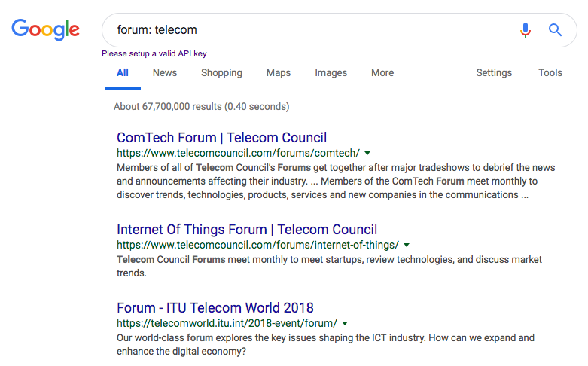This screenshot has width=588, height=366.
Task: Switch to the Shopping tab
Action: (x=221, y=73)
